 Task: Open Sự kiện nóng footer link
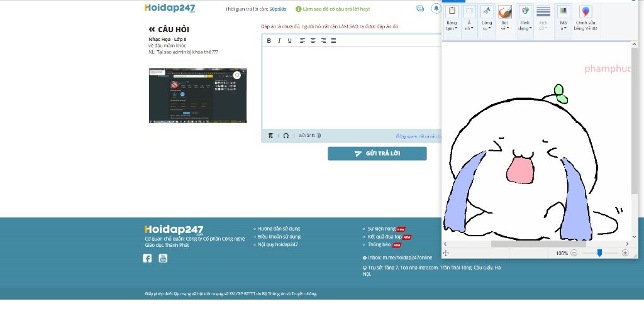pyautogui.click(x=382, y=229)
